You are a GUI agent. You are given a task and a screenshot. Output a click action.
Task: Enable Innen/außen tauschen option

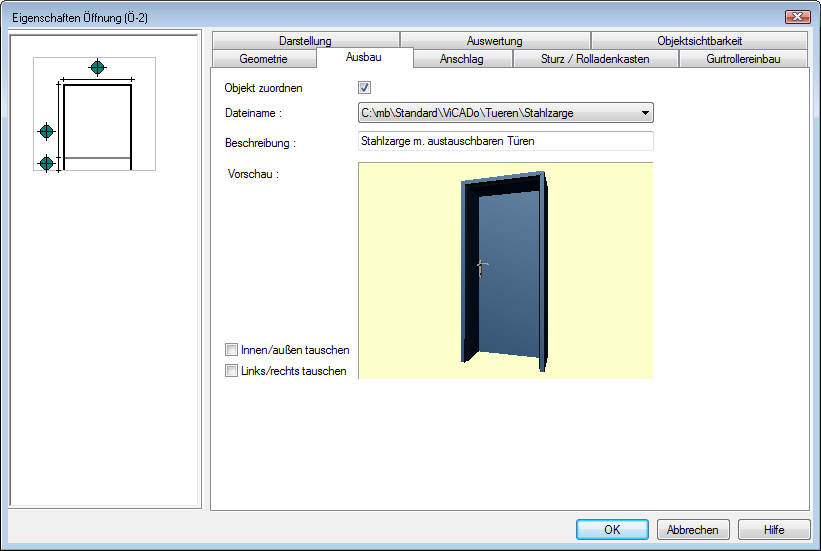231,349
